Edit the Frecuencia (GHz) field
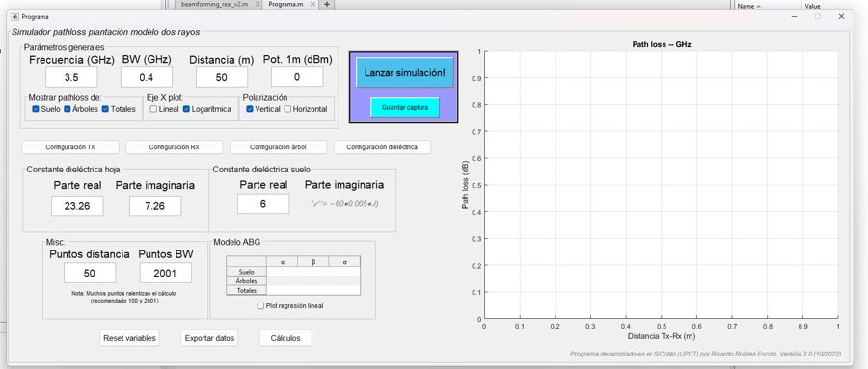The width and height of the screenshot is (868, 369). pos(71,77)
